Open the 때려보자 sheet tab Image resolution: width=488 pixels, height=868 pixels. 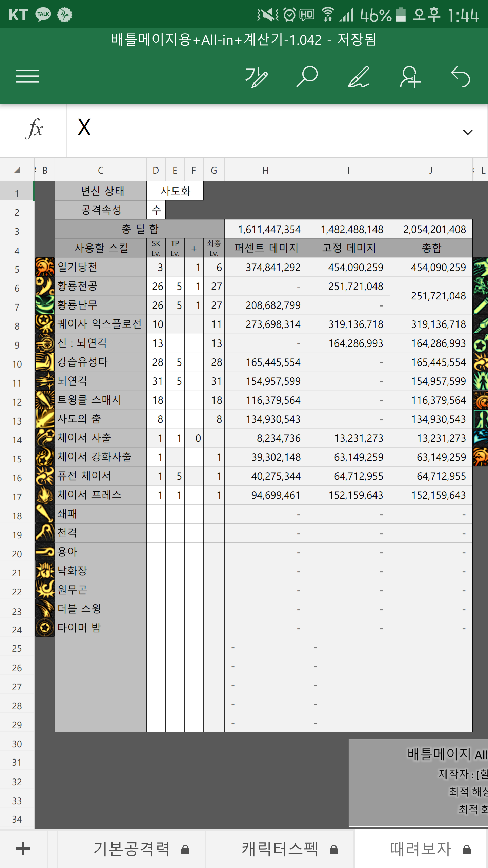[421, 849]
